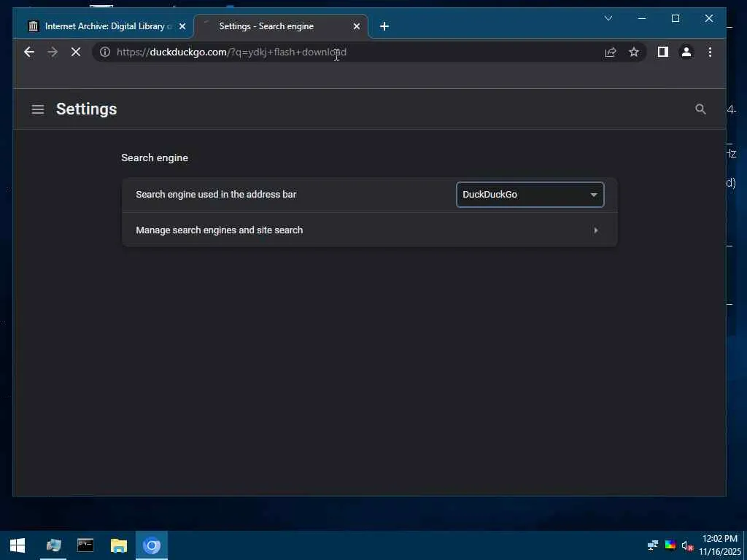View site information icon in address bar
747x560 pixels.
point(105,52)
